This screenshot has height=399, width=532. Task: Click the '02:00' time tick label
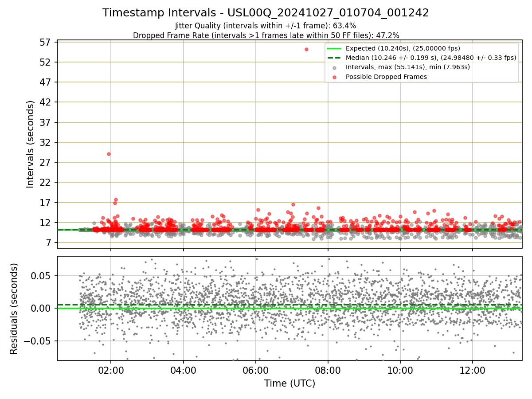pyautogui.click(x=111, y=371)
